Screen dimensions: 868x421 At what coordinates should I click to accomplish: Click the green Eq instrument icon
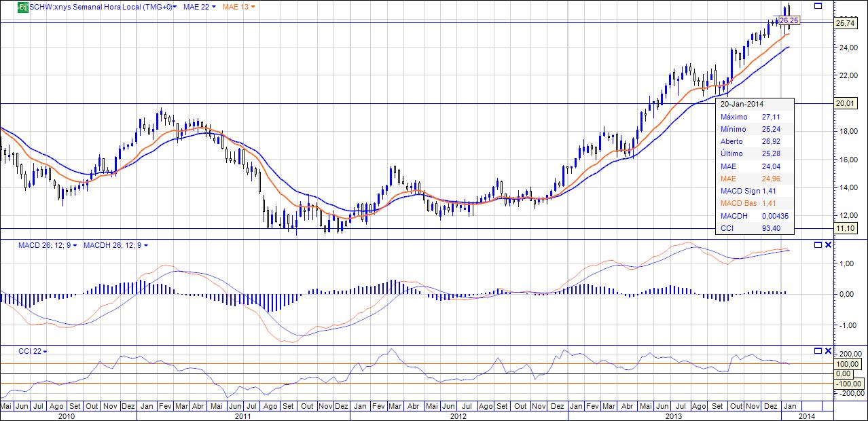pyautogui.click(x=22, y=7)
